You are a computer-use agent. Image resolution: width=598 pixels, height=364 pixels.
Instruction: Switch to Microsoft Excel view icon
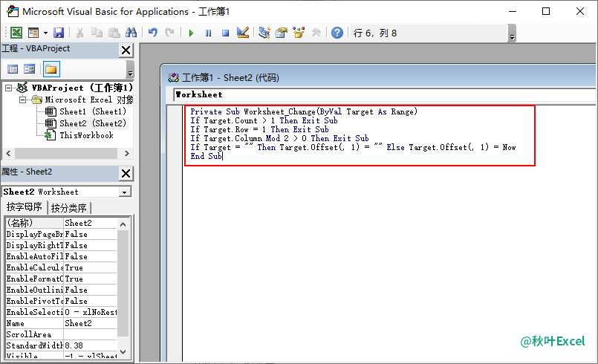coord(16,33)
